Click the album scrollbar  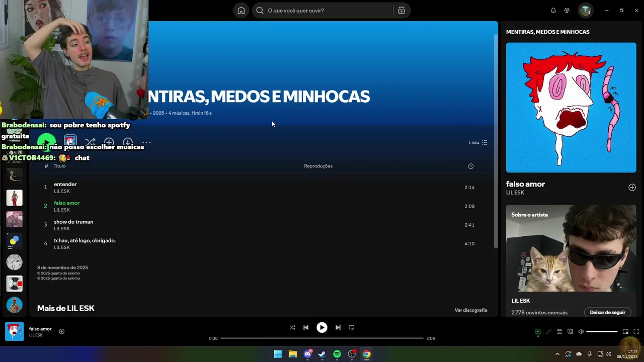pyautogui.click(x=496, y=141)
